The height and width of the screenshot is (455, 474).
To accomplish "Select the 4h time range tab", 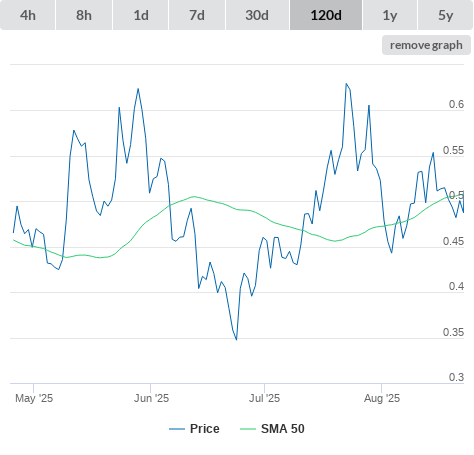I will point(27,15).
